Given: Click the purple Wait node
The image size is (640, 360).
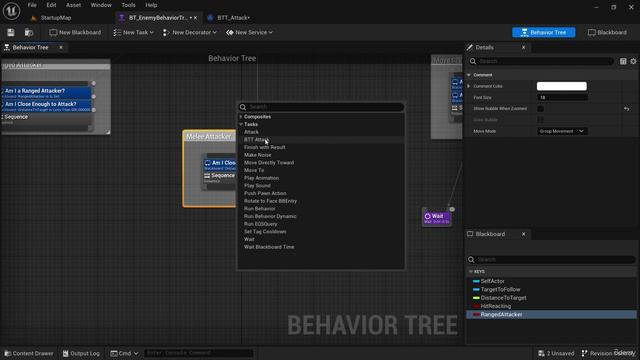Looking at the screenshot, I should (x=436, y=218).
